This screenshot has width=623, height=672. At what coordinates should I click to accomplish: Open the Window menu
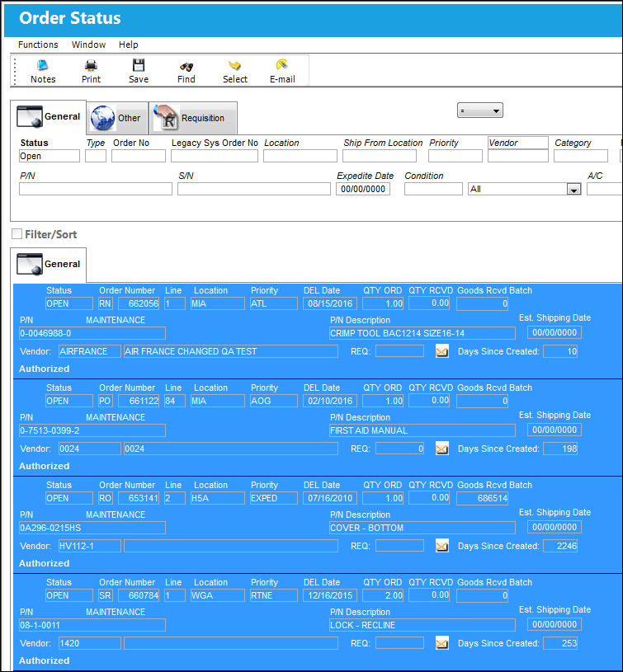click(x=88, y=45)
